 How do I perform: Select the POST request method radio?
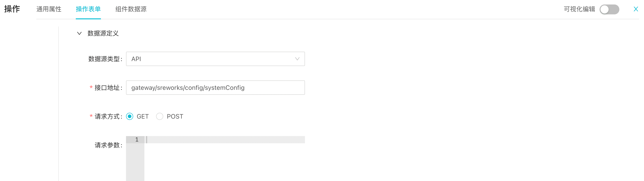coord(160,116)
